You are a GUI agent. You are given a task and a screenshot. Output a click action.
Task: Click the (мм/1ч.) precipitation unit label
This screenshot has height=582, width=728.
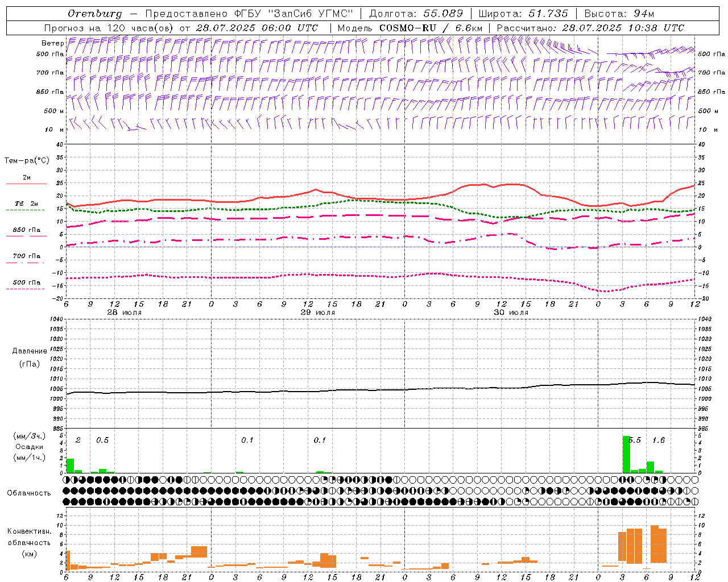point(29,457)
